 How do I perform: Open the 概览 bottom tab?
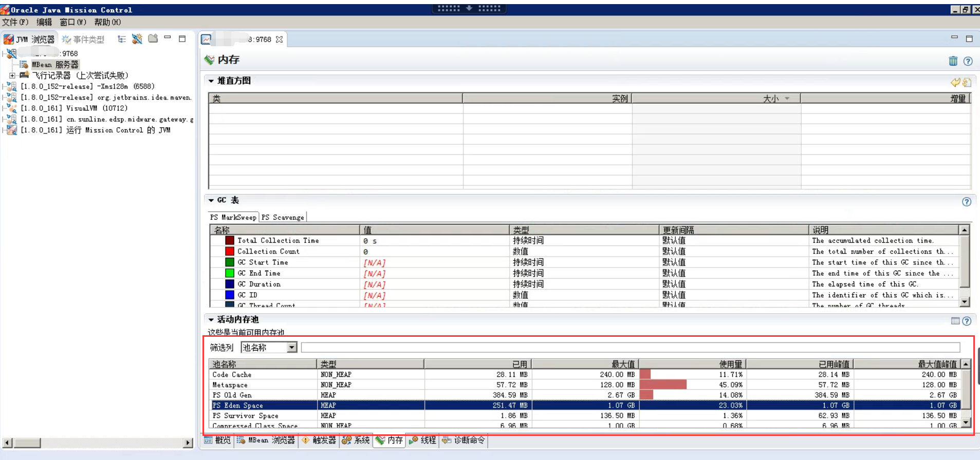tap(218, 440)
